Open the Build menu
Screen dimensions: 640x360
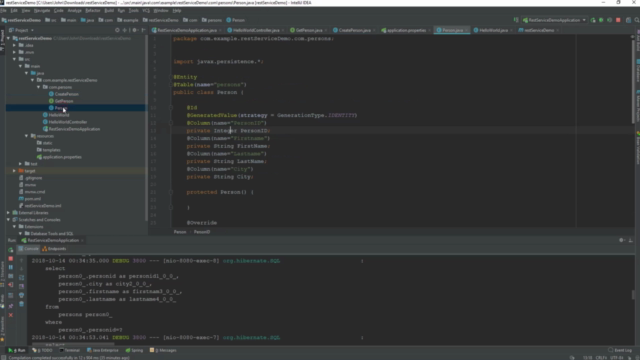point(109,11)
